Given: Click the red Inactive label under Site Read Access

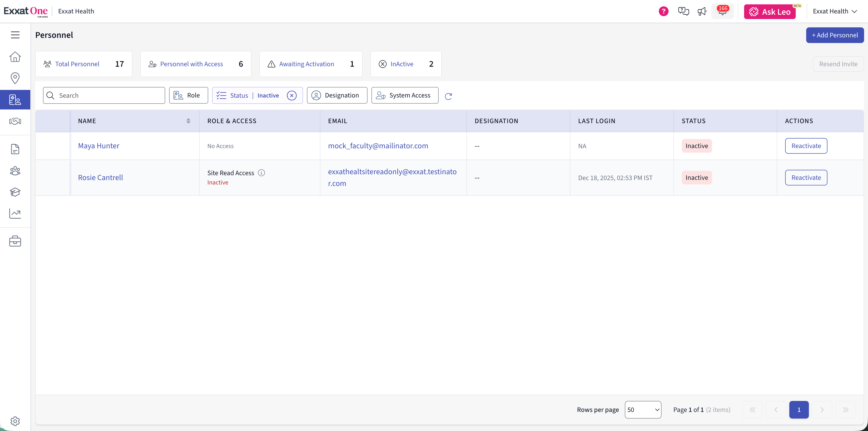Looking at the screenshot, I should [218, 182].
